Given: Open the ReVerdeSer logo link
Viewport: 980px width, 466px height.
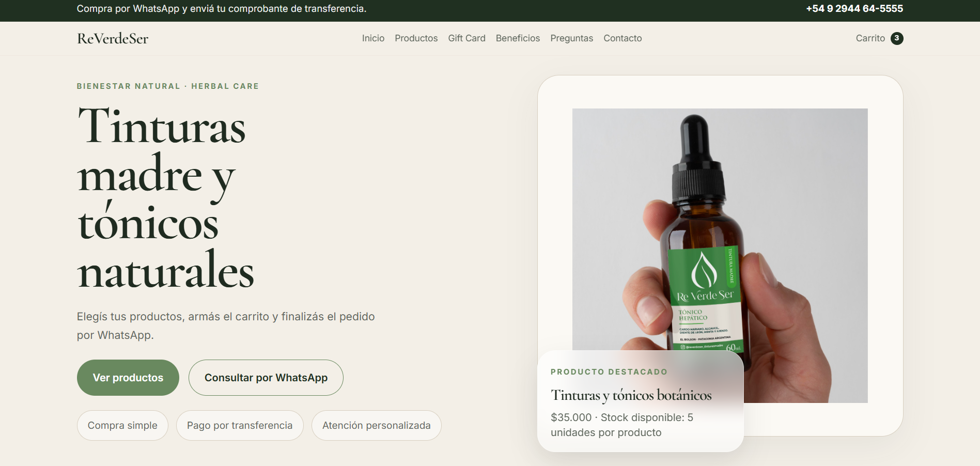Looking at the screenshot, I should (x=113, y=38).
